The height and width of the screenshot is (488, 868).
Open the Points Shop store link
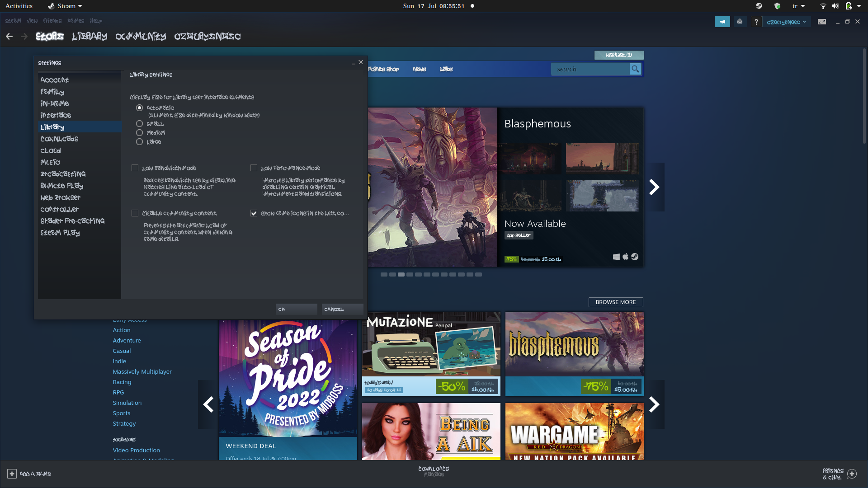pos(383,69)
